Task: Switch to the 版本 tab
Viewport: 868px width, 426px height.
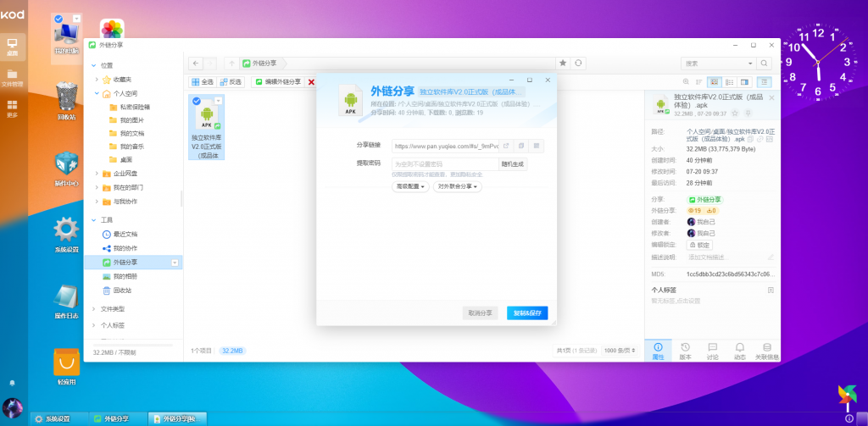Action: [x=685, y=351]
